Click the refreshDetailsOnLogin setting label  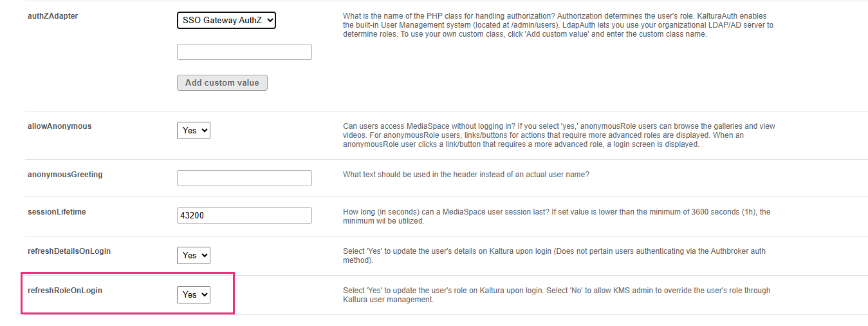click(x=69, y=251)
